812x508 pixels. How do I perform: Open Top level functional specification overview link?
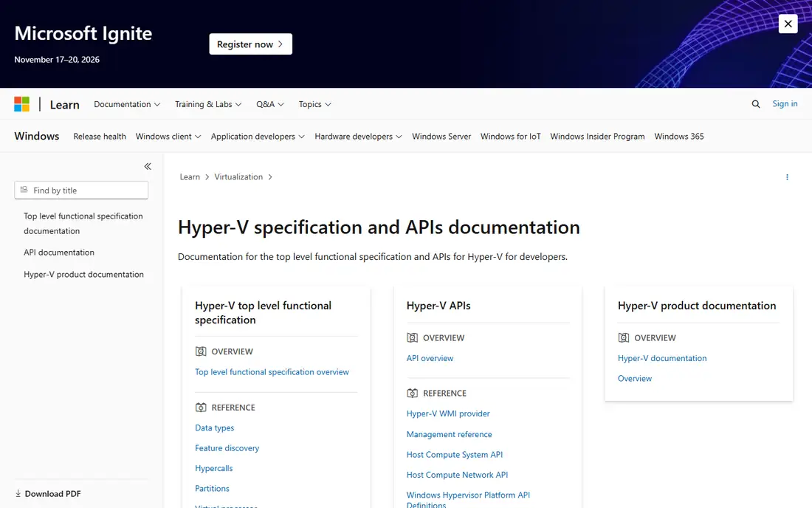tap(272, 372)
